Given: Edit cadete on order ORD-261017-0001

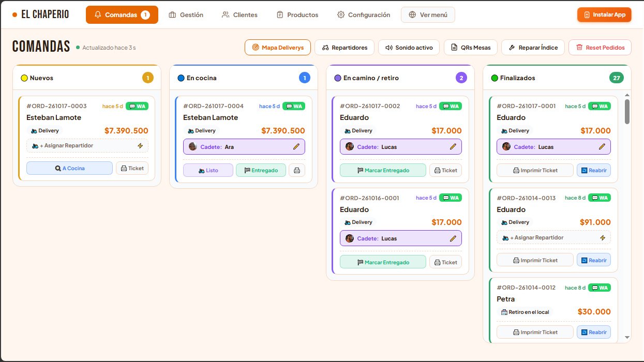Looking at the screenshot, I should [602, 147].
